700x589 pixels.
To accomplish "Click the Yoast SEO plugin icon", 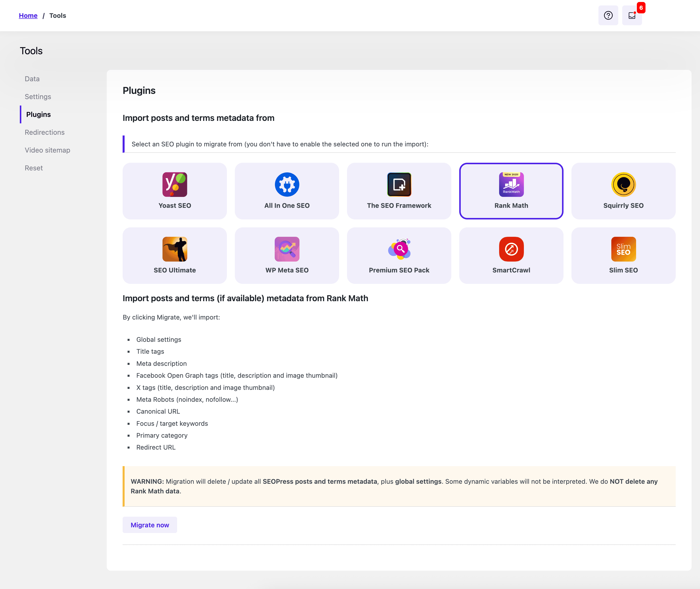I will (175, 184).
